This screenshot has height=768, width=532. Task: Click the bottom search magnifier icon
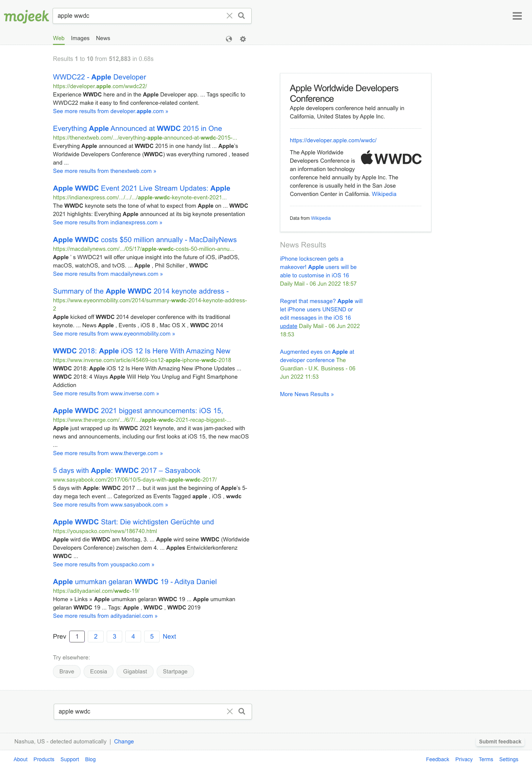[x=242, y=711]
